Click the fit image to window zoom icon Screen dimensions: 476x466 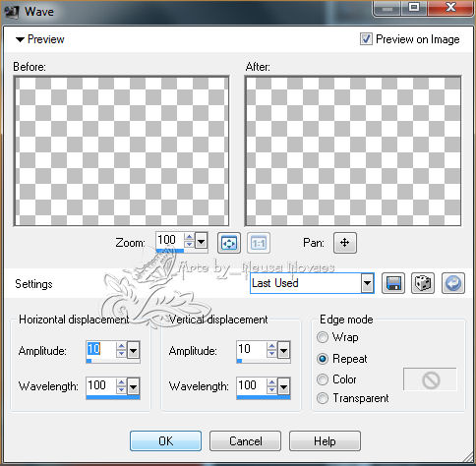click(229, 243)
